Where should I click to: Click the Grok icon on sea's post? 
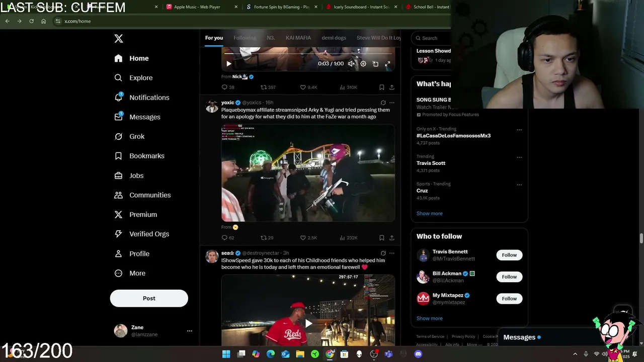pos(383,253)
